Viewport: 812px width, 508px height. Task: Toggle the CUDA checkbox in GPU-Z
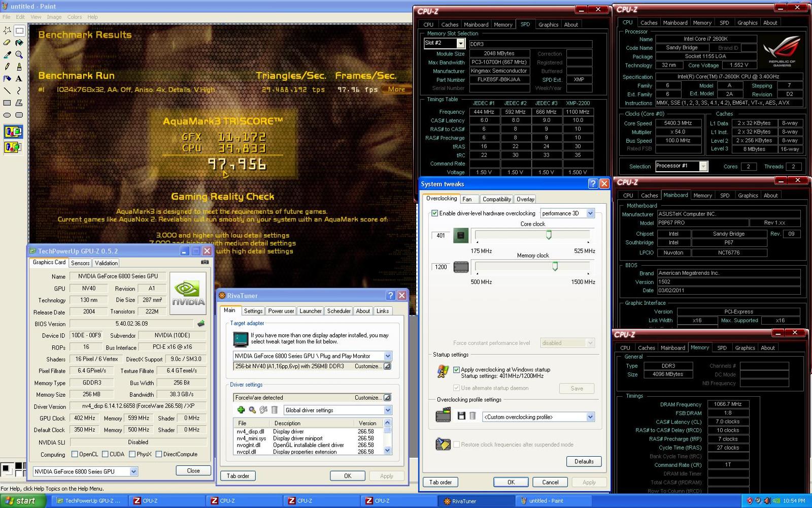tap(105, 454)
